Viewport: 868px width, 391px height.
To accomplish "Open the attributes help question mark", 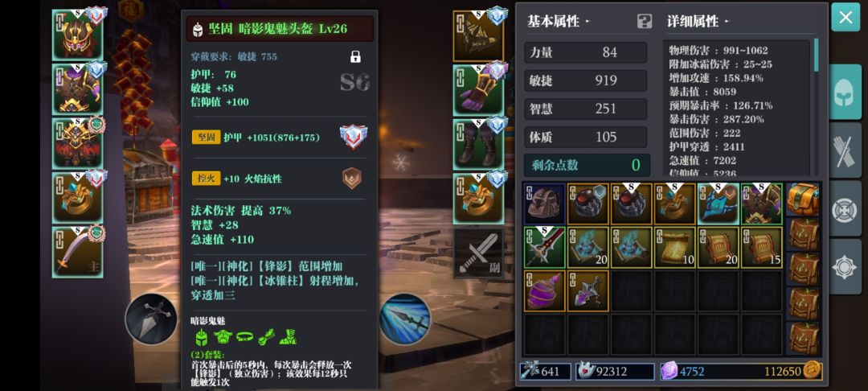I will (645, 22).
